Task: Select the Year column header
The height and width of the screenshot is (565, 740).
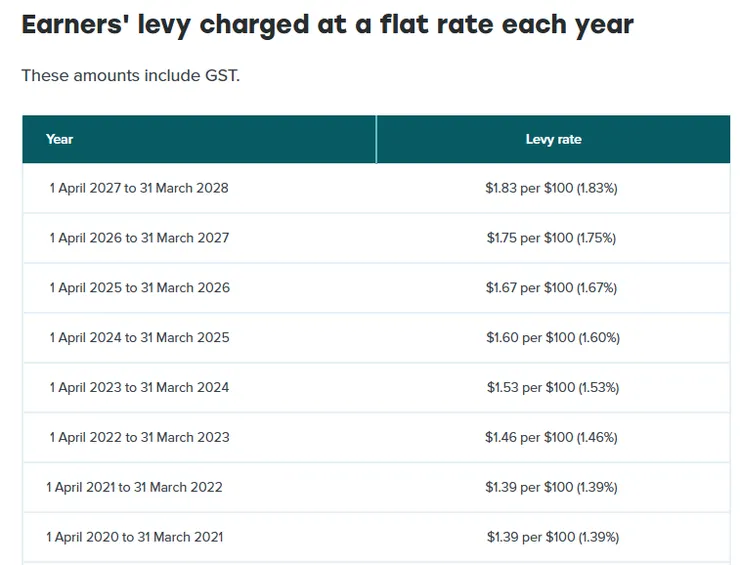Action: 60,139
